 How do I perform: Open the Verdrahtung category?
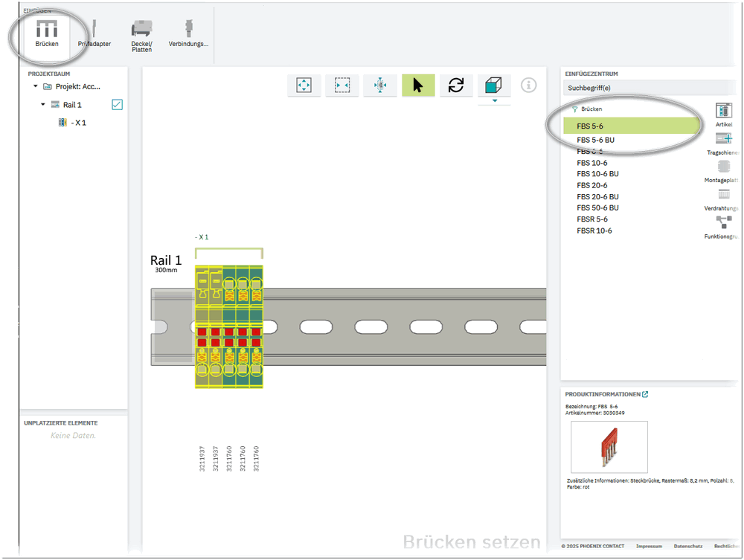pos(722,199)
